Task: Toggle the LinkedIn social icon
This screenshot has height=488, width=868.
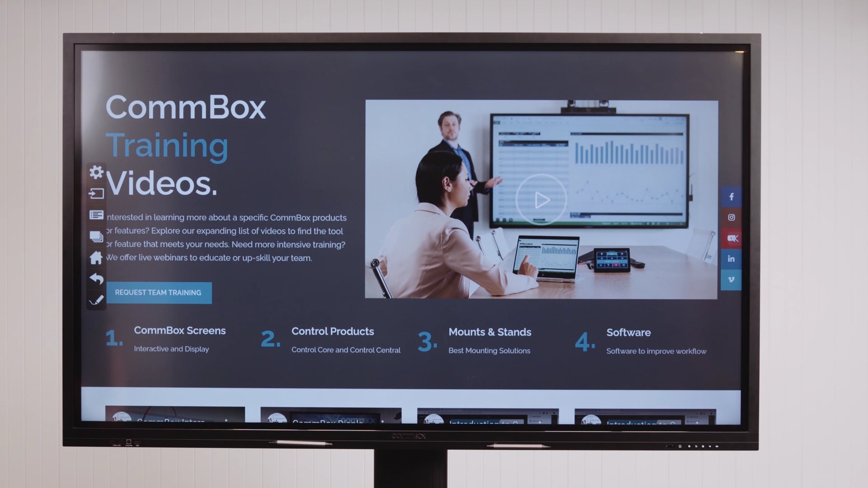Action: coord(731,258)
